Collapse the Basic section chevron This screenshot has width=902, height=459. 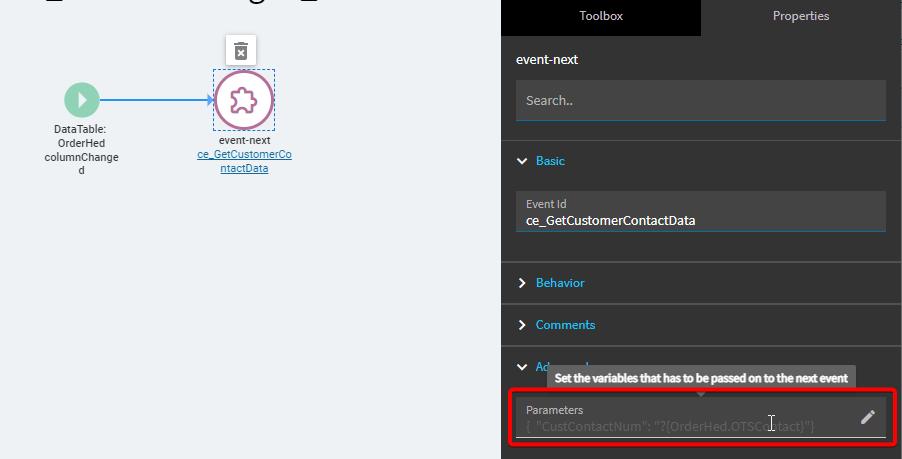(521, 160)
